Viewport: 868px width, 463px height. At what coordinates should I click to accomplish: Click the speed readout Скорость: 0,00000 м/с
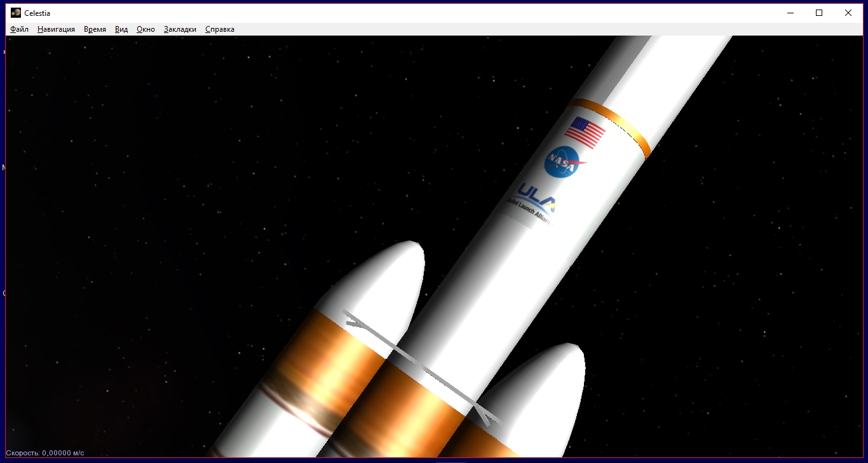(45, 453)
